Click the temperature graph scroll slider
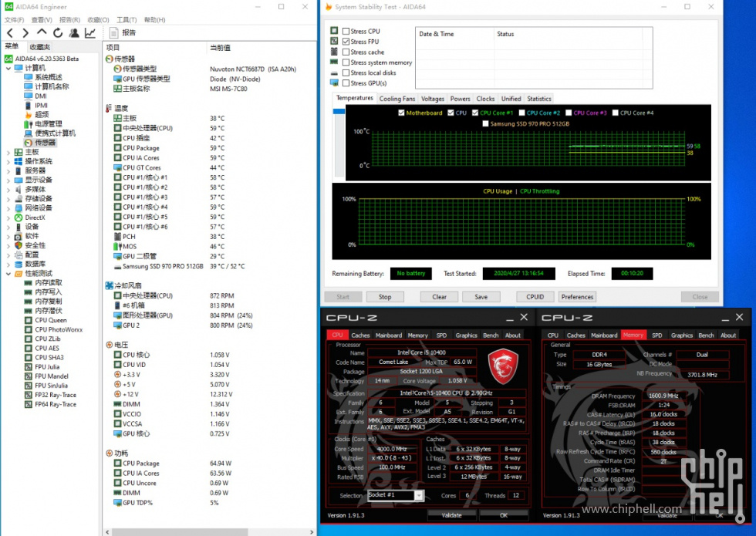 [339, 111]
